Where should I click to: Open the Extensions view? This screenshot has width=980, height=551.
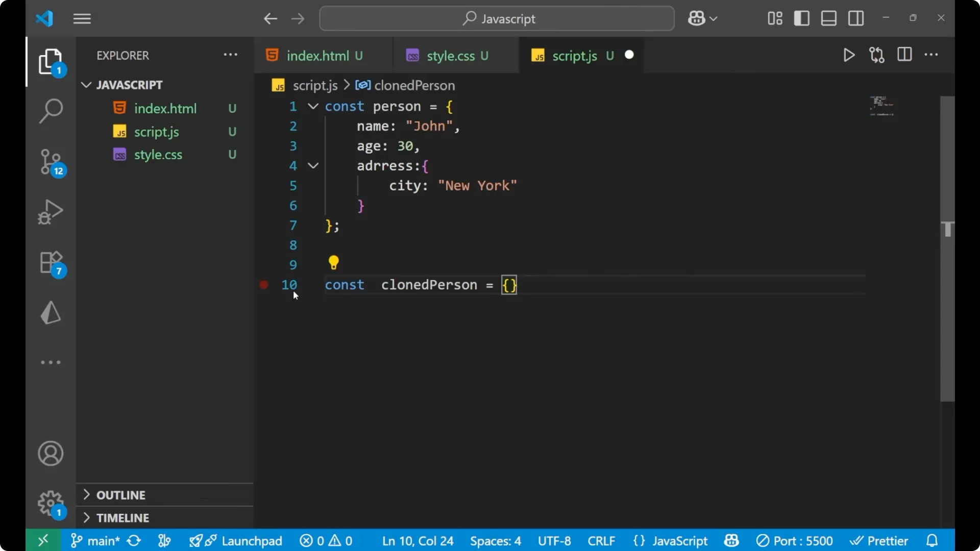(51, 262)
